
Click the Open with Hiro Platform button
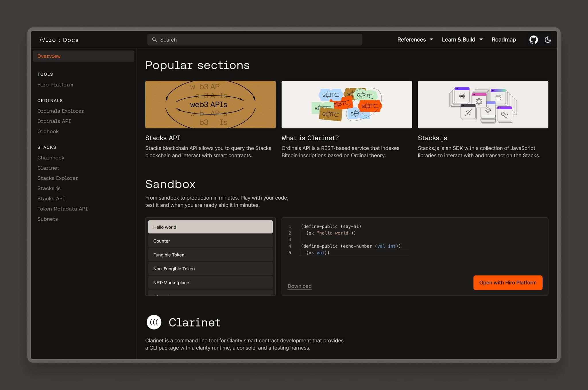[x=508, y=282]
